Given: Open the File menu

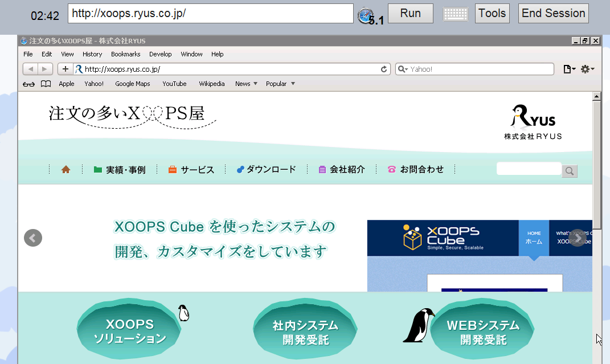Looking at the screenshot, I should point(28,55).
